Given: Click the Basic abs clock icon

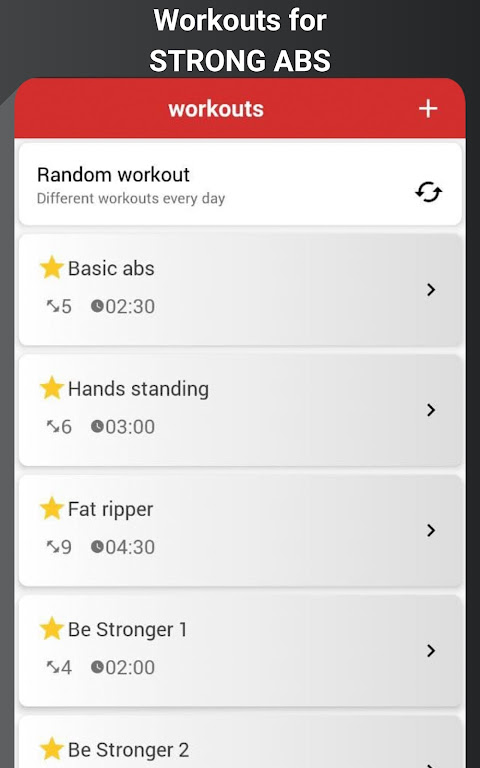Looking at the screenshot, I should click(x=97, y=306).
